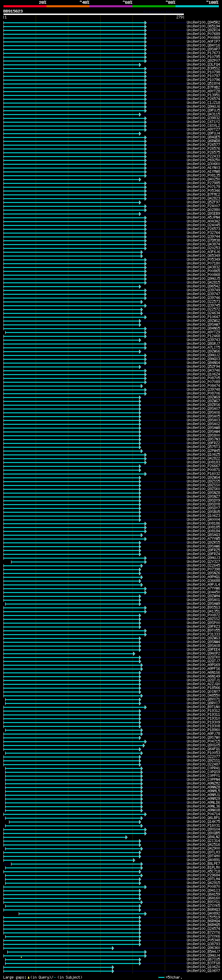Screen dimensions: 222x980
Task: Open hit UniRef100_P00869
Action: tap(203, 38)
